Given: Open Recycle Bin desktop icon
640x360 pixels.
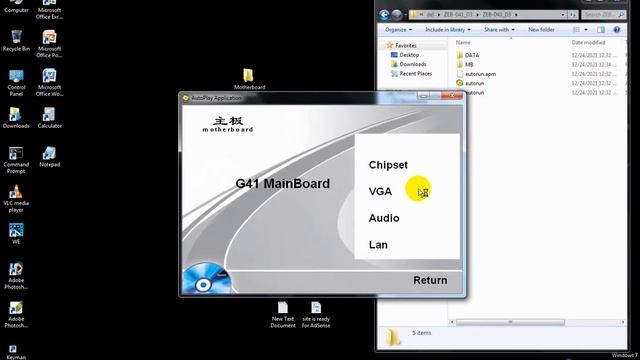Looking at the screenshot, I should (x=16, y=41).
